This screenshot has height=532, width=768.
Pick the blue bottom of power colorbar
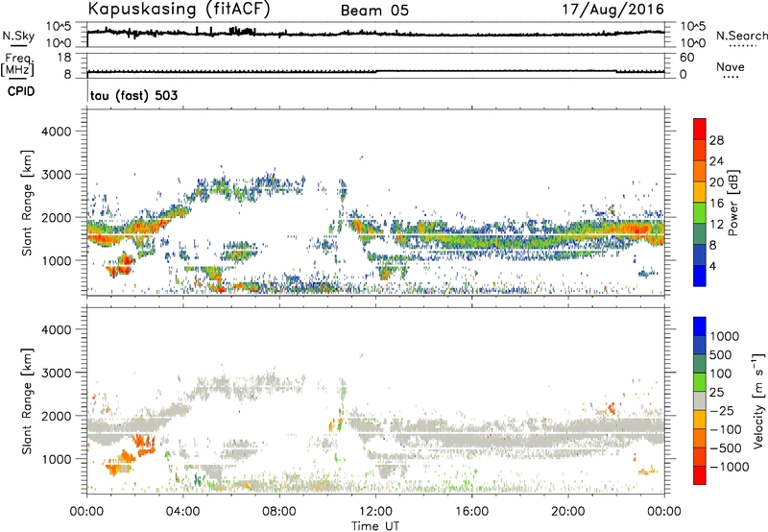click(700, 276)
